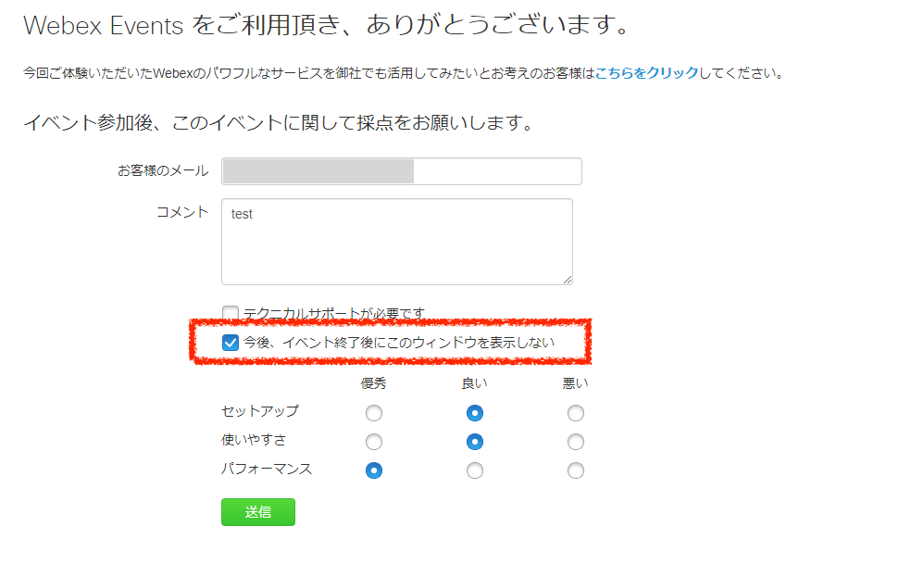924x564 pixels.
Task: Select 良い radio for セットアップ
Action: tap(474, 412)
